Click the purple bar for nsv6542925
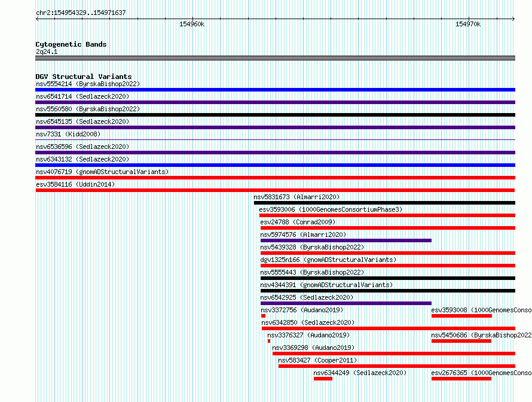 (346, 303)
